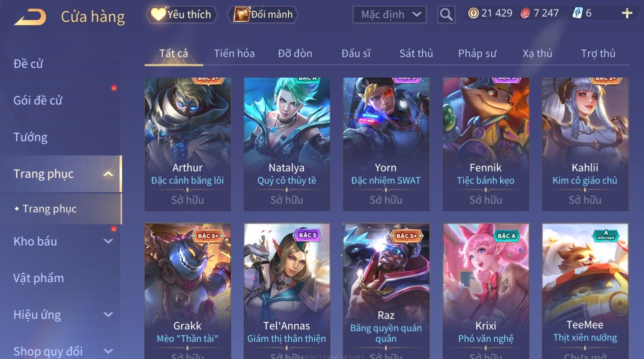Add currency with the plus icon
The height and width of the screenshot is (359, 644).
click(627, 13)
